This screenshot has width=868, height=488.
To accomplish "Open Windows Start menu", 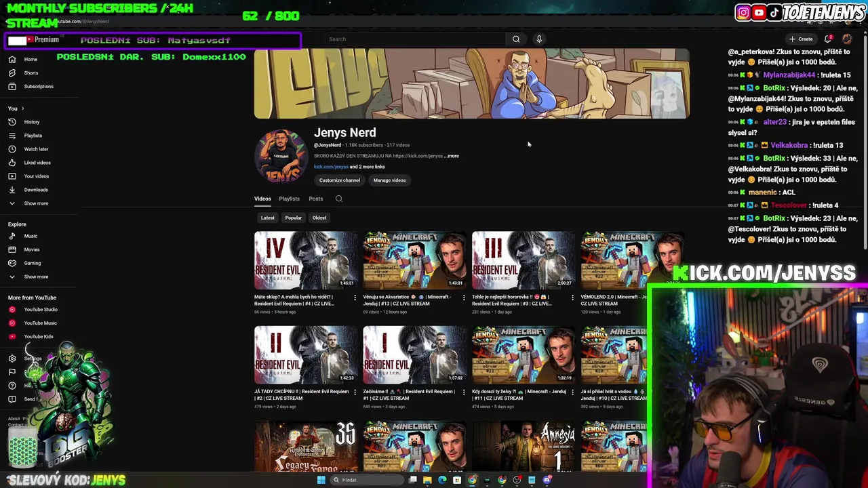I will point(321,480).
